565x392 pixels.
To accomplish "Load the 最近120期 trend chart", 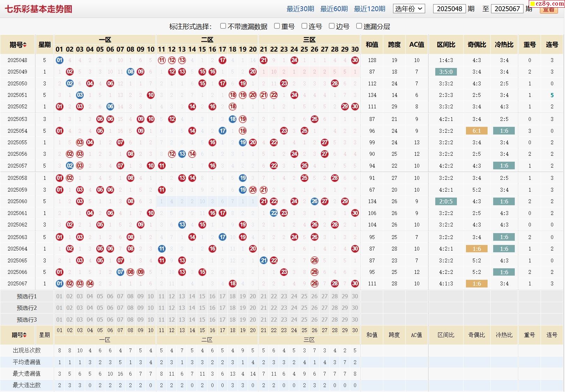I will point(370,9).
